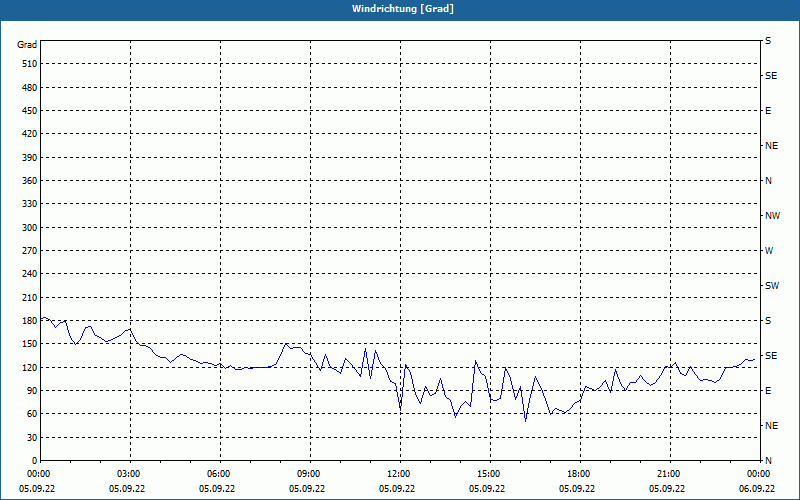Click the N compass label at 360 level
Image resolution: width=800 pixels, height=500 pixels.
(x=768, y=181)
